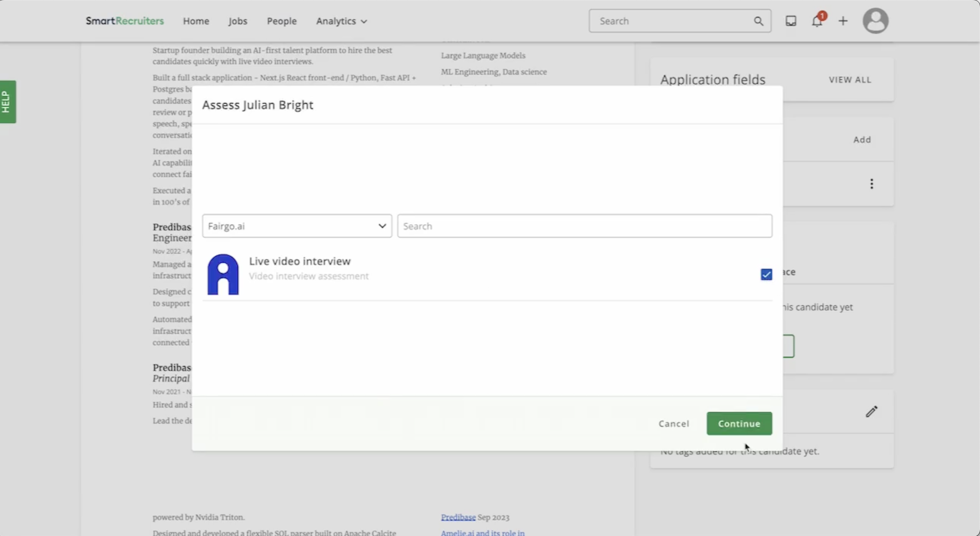The width and height of the screenshot is (980, 536).
Task: Open the user profile avatar
Action: 875,21
